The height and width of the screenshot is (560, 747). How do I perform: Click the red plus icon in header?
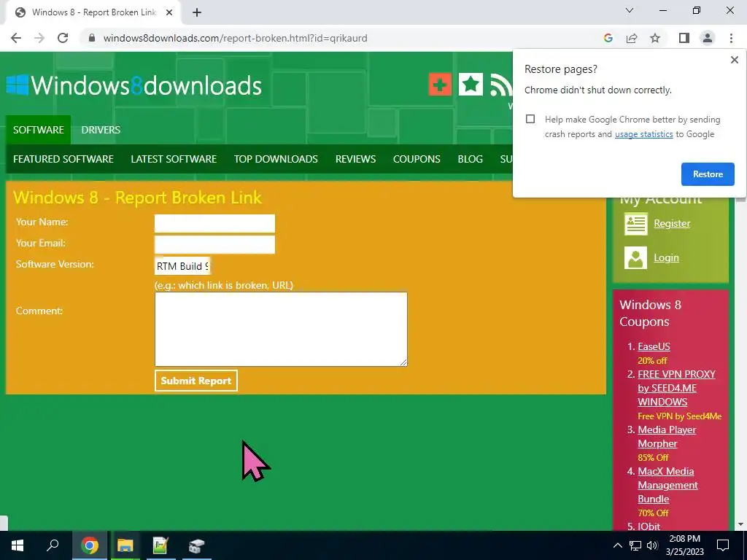(440, 85)
